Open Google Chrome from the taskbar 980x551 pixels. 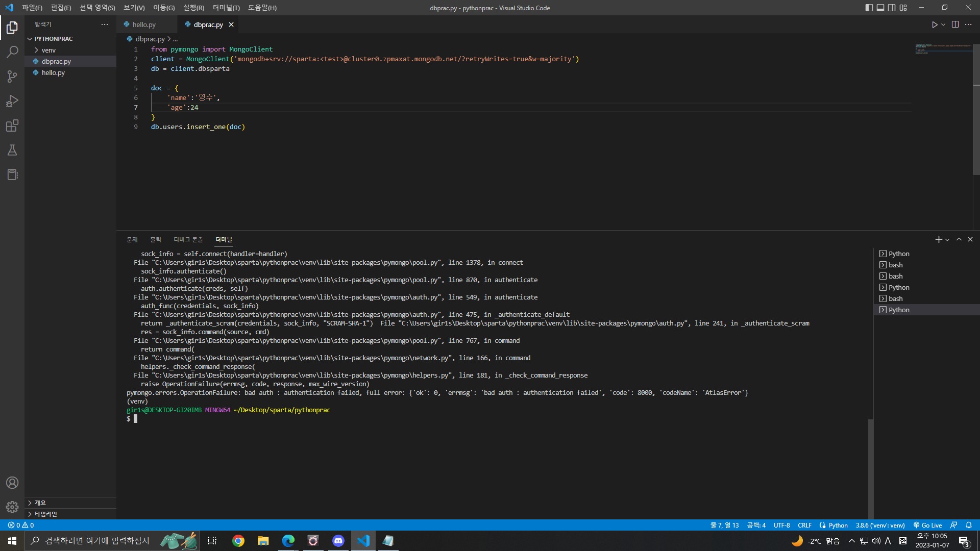point(238,541)
